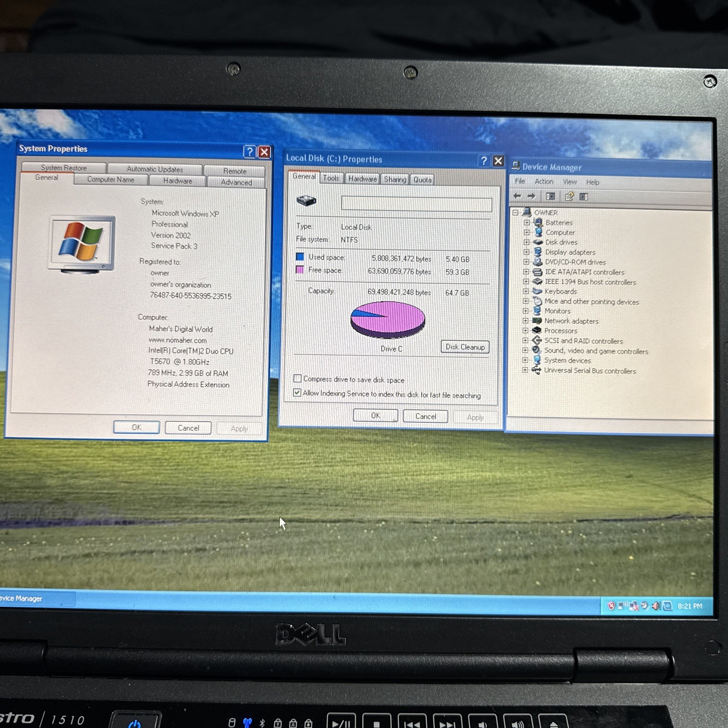The height and width of the screenshot is (728, 728).
Task: Switch to the System Restore tab
Action: pyautogui.click(x=64, y=168)
